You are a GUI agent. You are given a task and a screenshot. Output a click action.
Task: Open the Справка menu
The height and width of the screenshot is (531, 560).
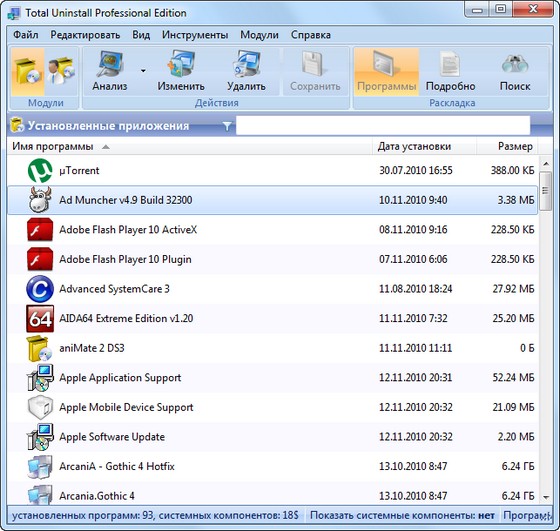point(311,35)
